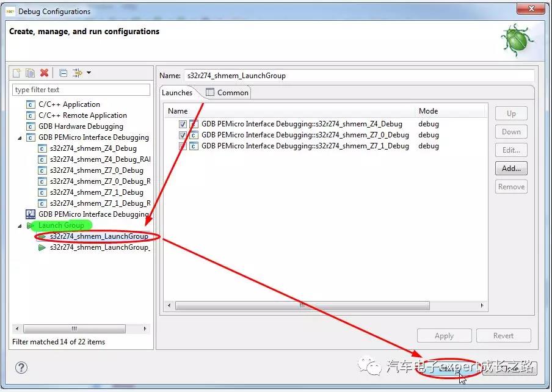Click the Help question mark icon
This screenshot has height=392, width=552.
21,368
